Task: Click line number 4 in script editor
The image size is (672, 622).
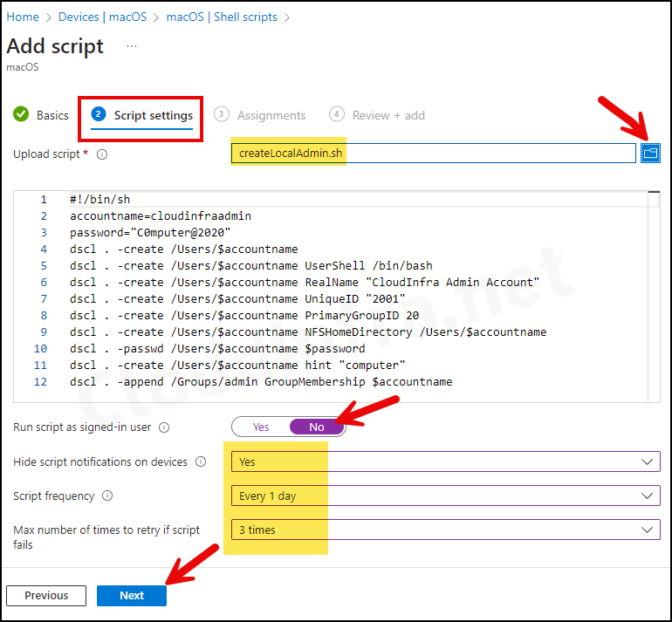Action: [x=44, y=249]
